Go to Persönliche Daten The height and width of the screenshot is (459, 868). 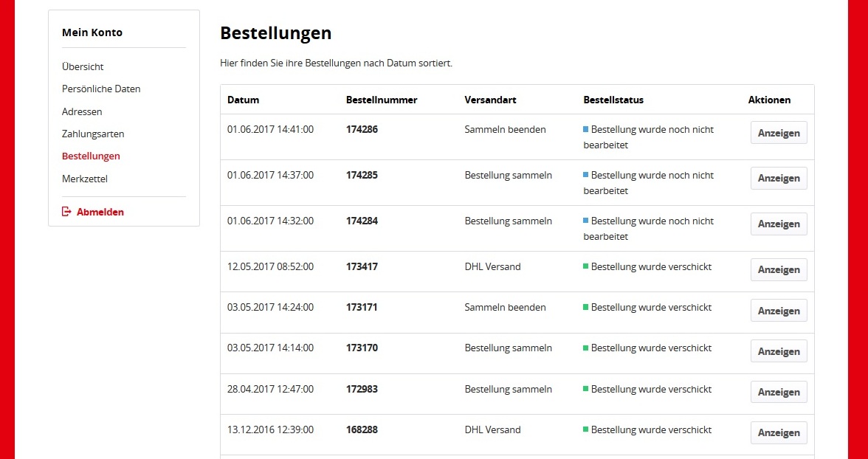pos(101,89)
